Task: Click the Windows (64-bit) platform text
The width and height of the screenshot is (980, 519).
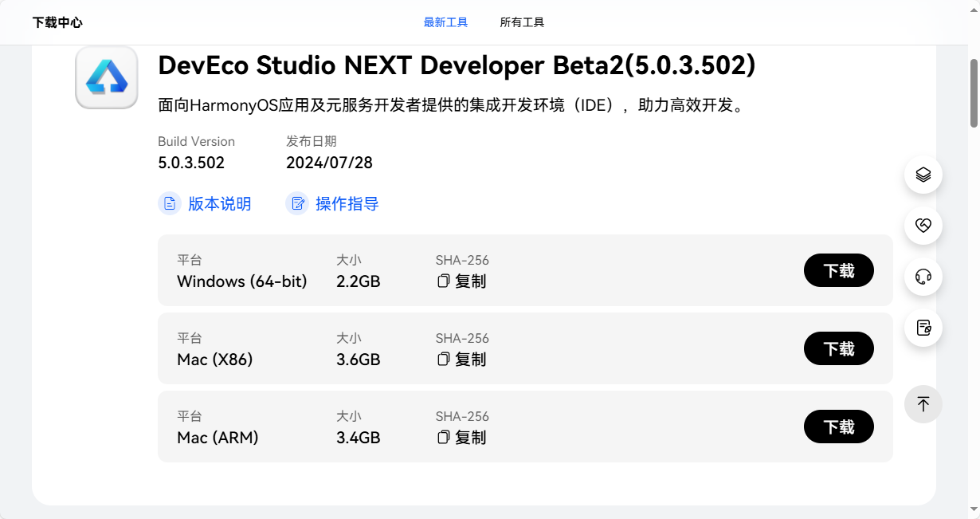Action: coord(242,281)
